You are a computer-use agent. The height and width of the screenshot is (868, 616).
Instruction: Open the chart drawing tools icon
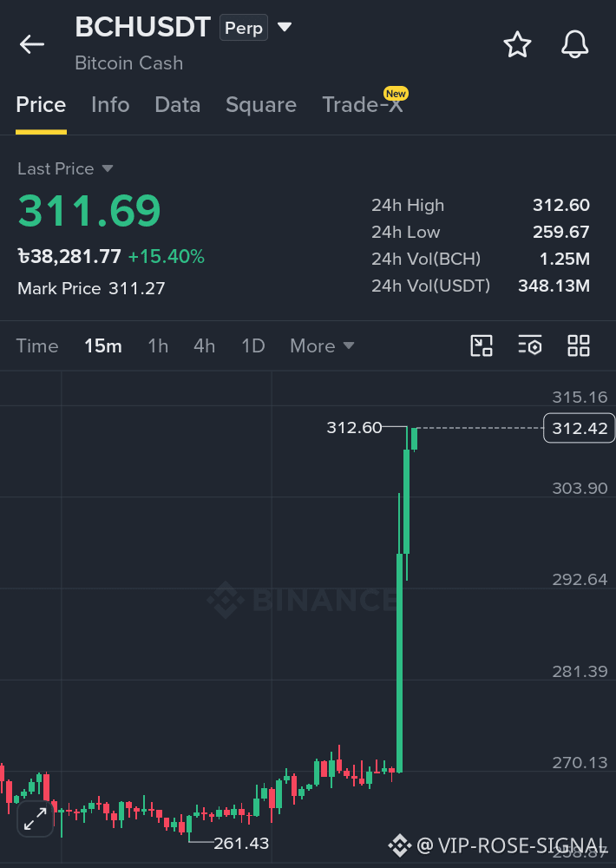coord(481,346)
